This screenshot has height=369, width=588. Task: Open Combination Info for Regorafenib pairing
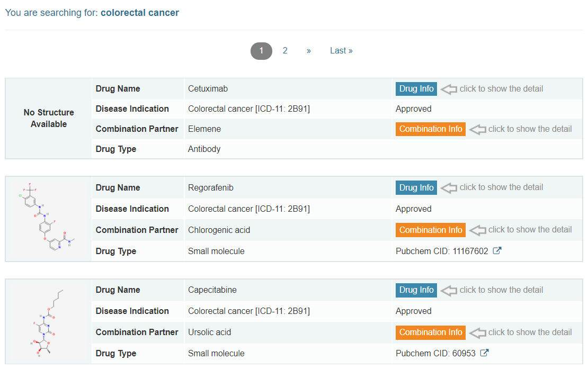click(430, 230)
